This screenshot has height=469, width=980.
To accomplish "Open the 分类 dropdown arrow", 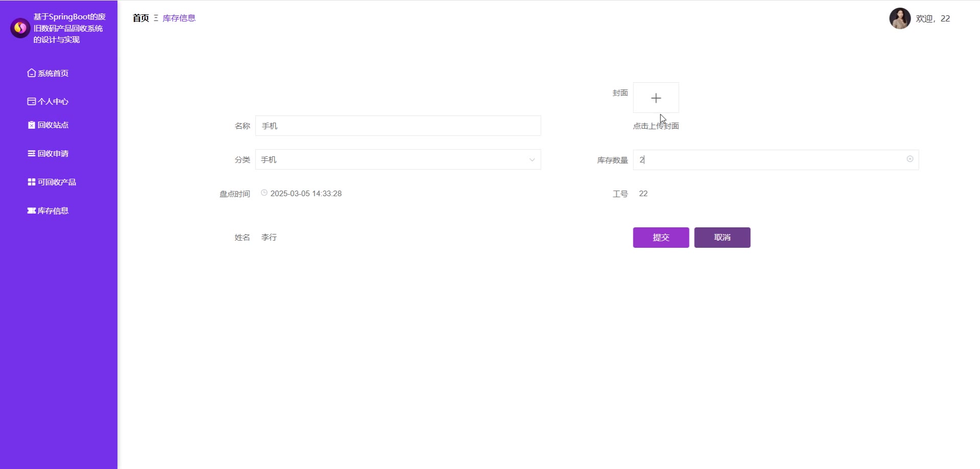I will (532, 160).
